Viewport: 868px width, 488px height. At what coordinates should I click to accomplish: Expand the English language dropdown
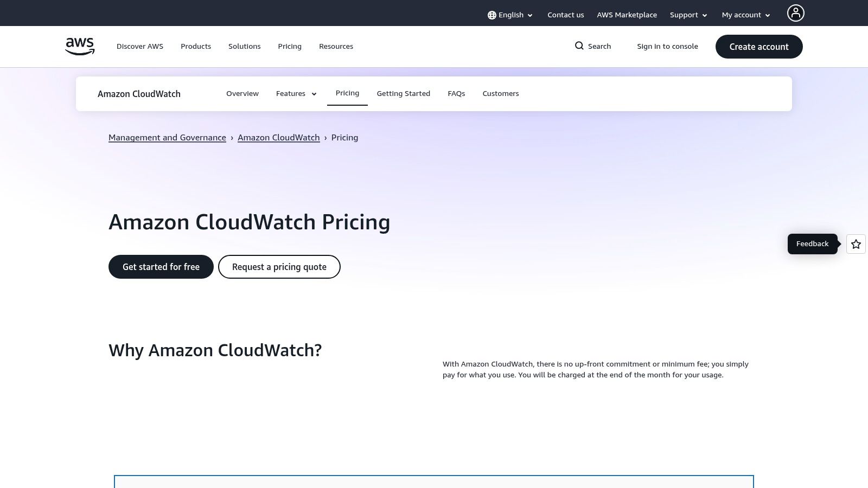coord(510,15)
